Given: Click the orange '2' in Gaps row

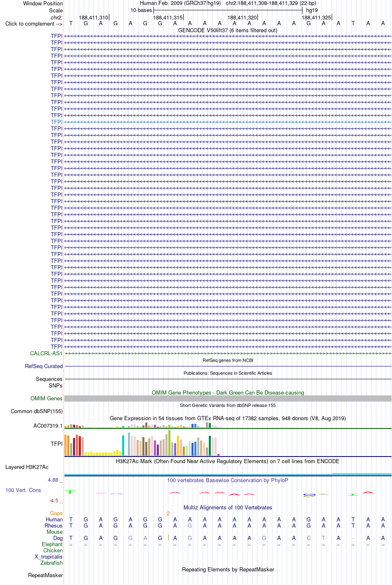Looking at the screenshot, I should [168, 513].
